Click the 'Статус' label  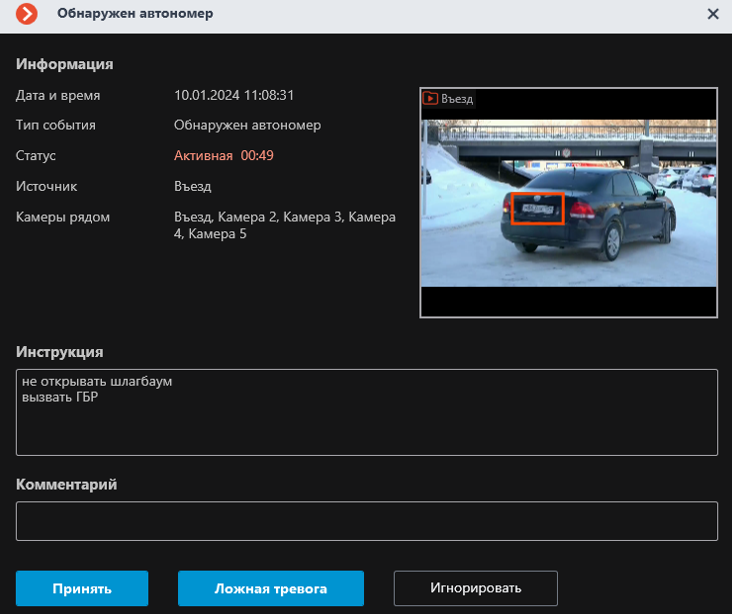point(36,155)
